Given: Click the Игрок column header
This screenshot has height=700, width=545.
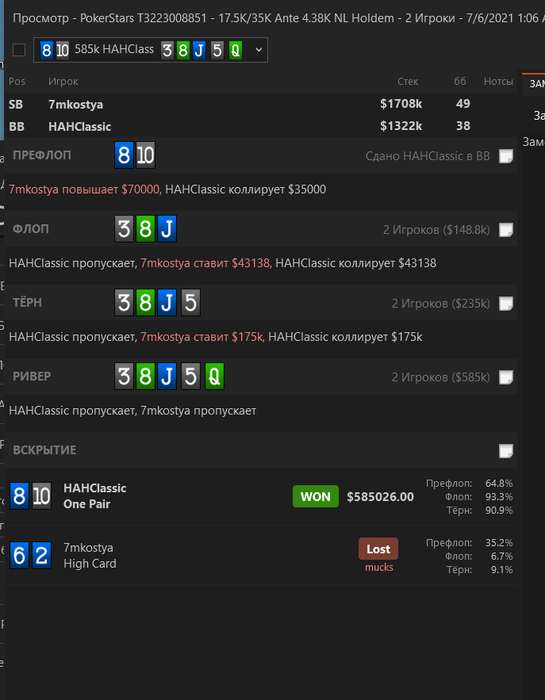Looking at the screenshot, I should (x=63, y=82).
